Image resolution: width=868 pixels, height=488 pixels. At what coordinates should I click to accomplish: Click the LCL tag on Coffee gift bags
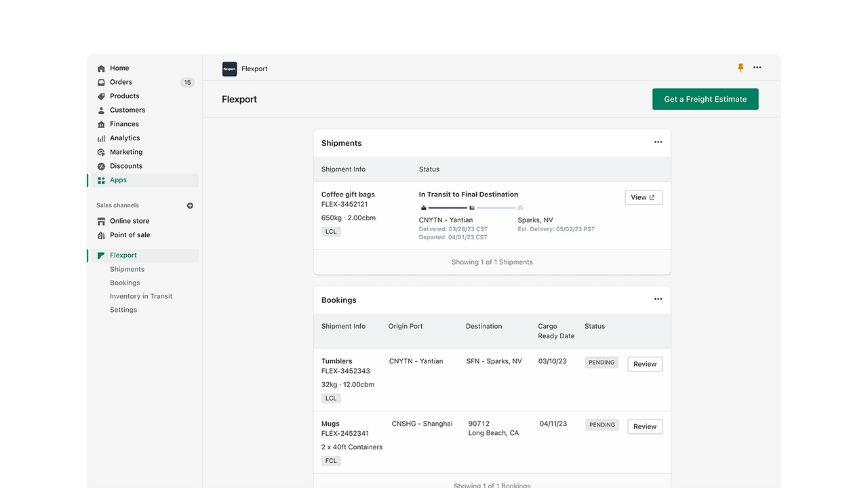331,232
